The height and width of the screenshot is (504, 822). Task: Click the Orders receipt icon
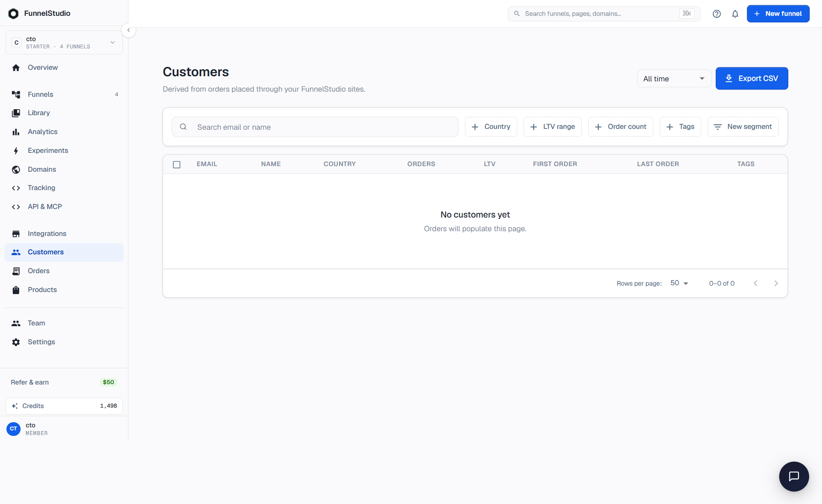click(x=16, y=271)
